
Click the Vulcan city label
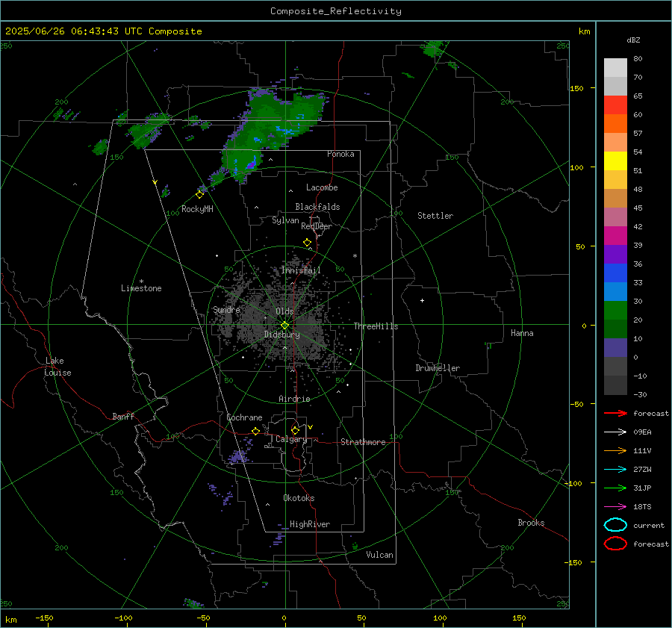379,555
